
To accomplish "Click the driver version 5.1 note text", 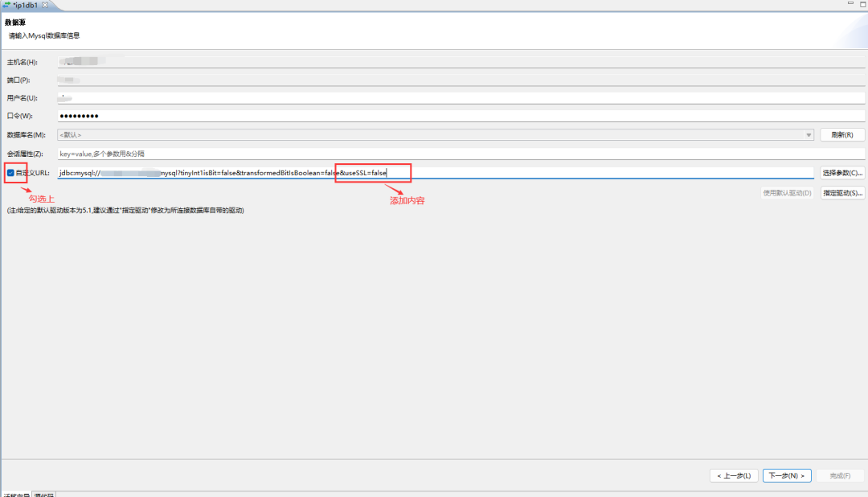I will pos(125,211).
